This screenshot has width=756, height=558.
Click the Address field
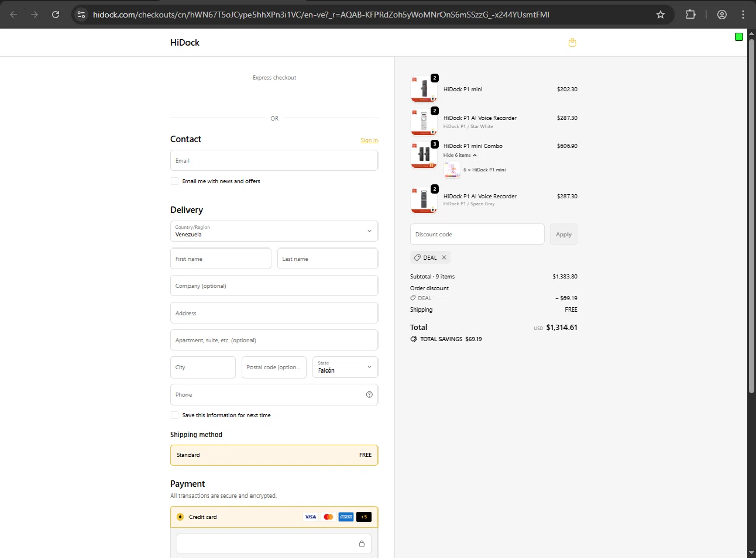pyautogui.click(x=274, y=313)
